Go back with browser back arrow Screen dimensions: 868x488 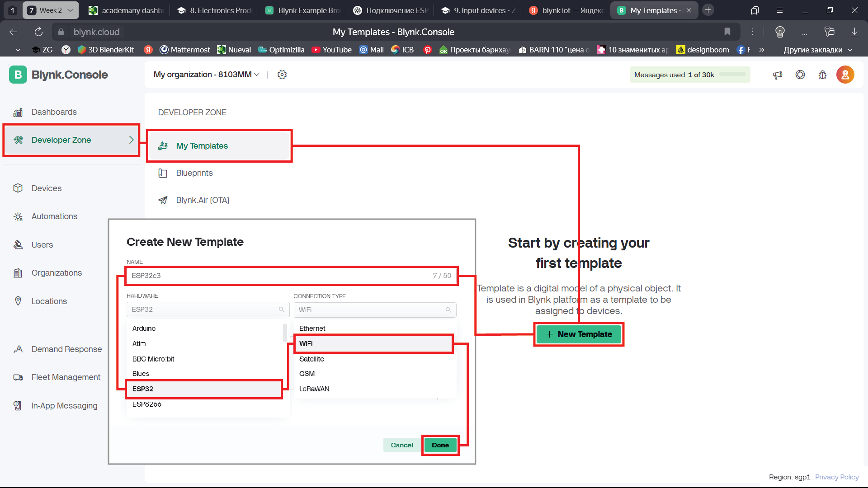tap(13, 32)
